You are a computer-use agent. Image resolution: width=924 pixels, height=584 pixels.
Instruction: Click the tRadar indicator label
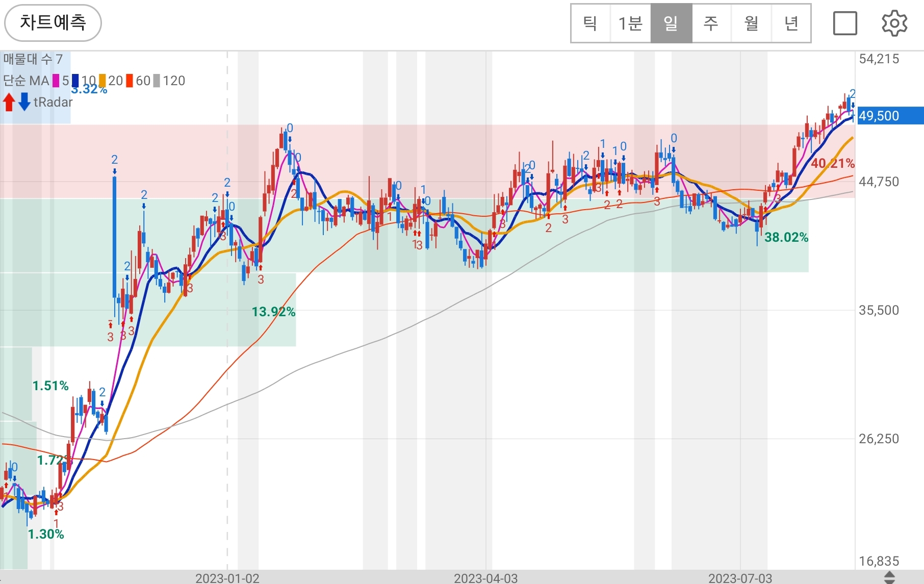[53, 102]
